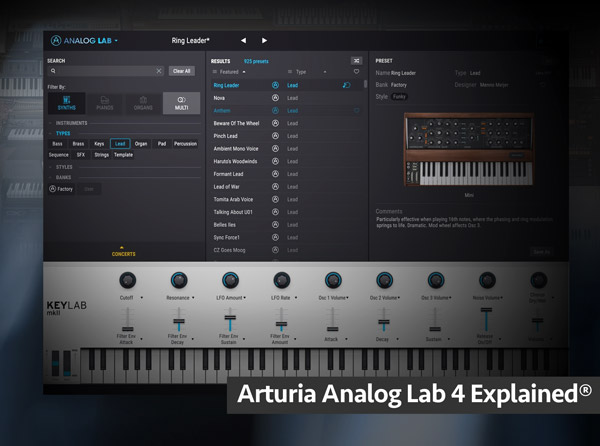Sort results by Type column
This screenshot has height=446, width=600.
(x=301, y=72)
